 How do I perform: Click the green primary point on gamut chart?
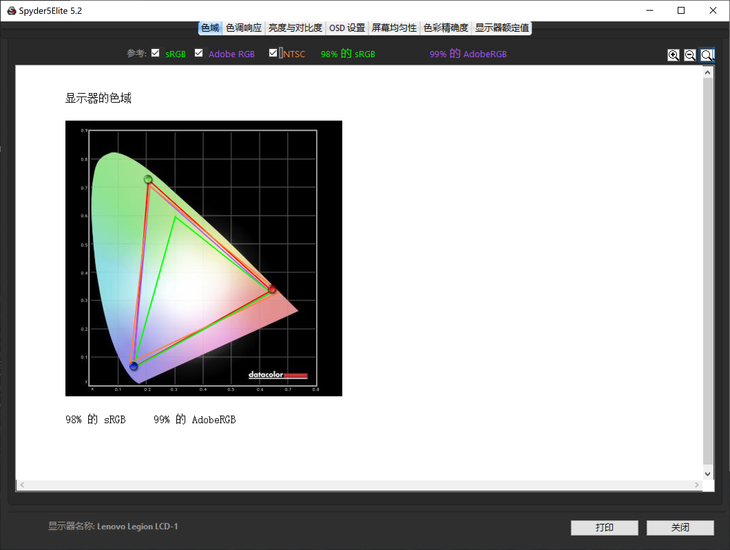click(148, 179)
